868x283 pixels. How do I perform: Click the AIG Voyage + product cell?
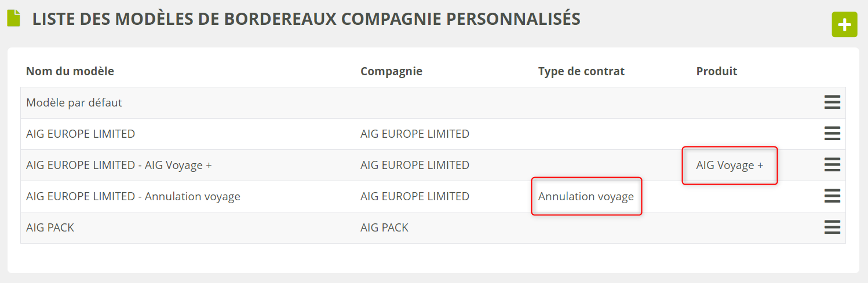click(730, 165)
